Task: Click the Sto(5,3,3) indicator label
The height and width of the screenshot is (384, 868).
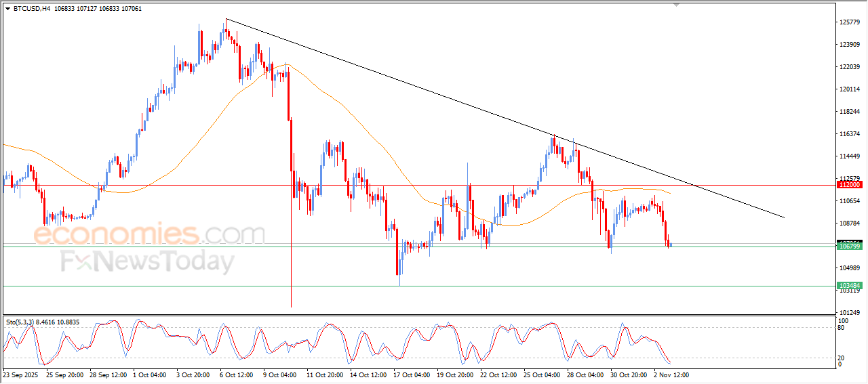Action: (x=20, y=322)
